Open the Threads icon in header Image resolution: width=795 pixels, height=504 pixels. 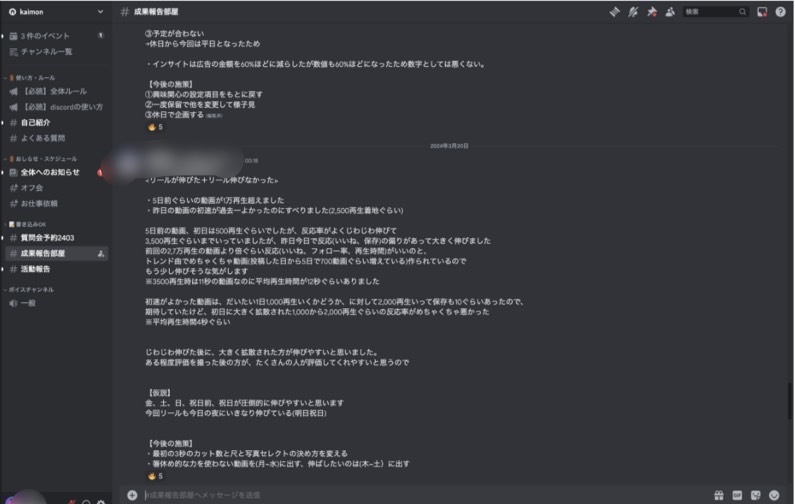(615, 12)
